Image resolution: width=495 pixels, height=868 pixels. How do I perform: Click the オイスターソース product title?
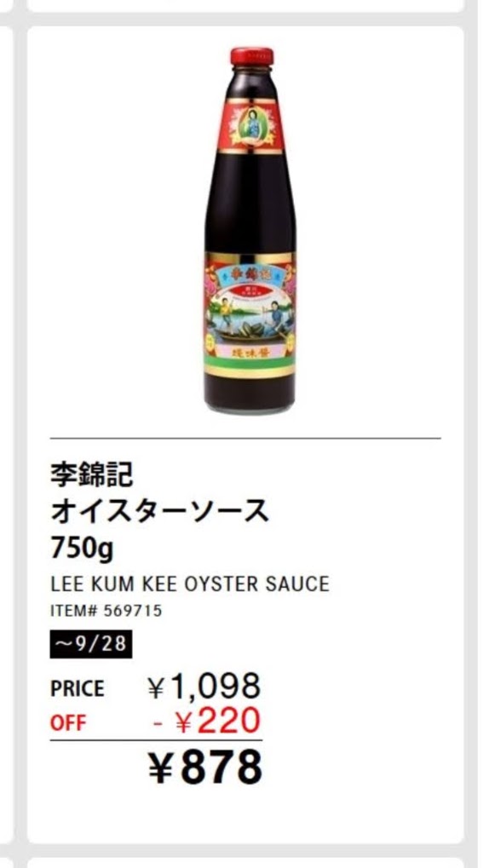[x=159, y=511]
